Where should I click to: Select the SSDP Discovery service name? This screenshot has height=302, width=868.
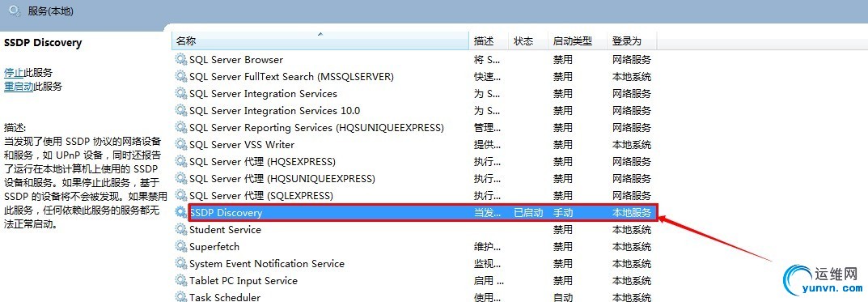(x=226, y=212)
